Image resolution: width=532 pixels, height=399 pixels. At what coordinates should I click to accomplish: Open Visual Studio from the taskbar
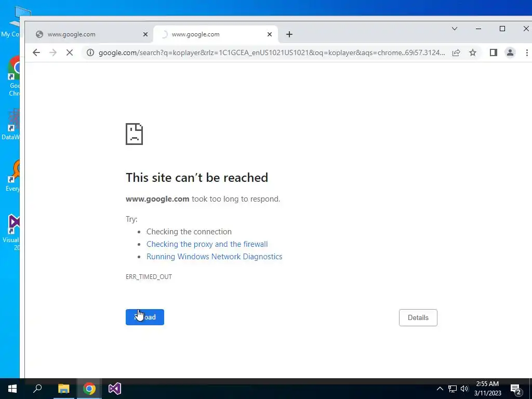click(x=115, y=389)
